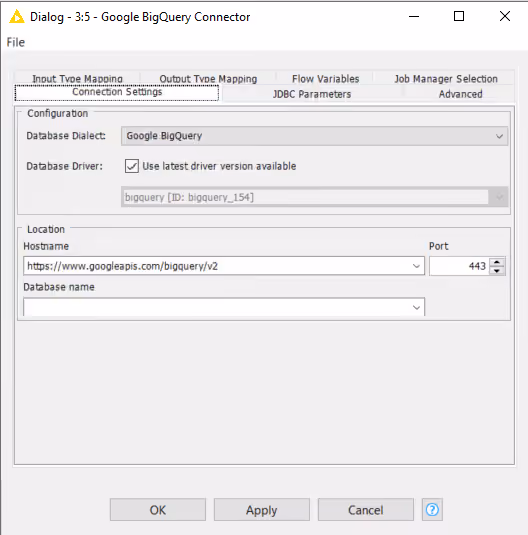The image size is (528, 535).
Task: Confirm settings with the OK button
Action: pyautogui.click(x=158, y=510)
